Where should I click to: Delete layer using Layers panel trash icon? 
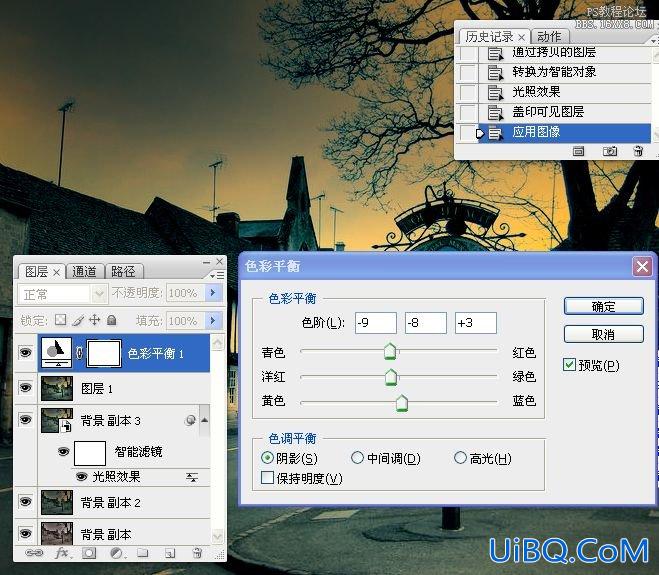point(197,553)
